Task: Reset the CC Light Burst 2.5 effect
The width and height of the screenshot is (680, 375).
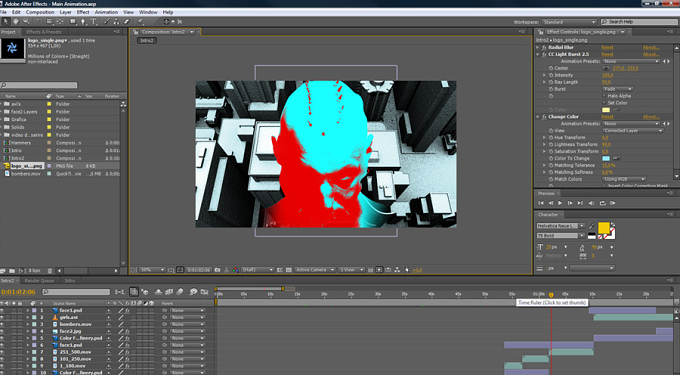Action: (x=607, y=54)
